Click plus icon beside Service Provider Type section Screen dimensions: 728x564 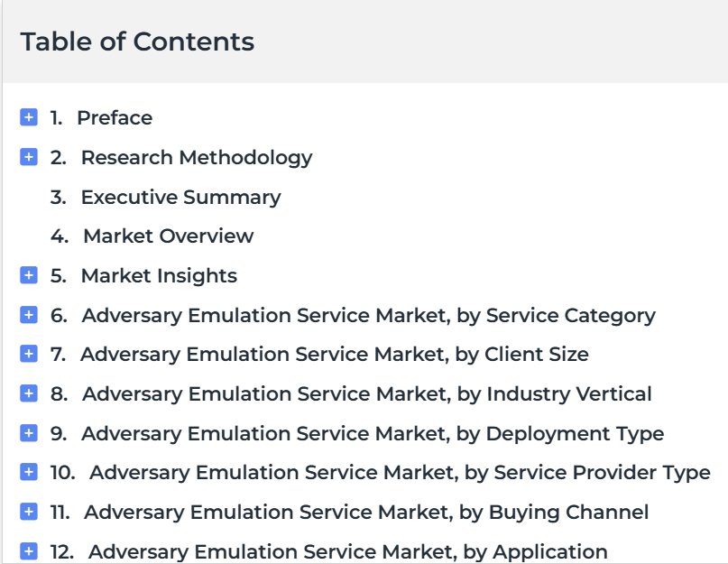tap(29, 472)
